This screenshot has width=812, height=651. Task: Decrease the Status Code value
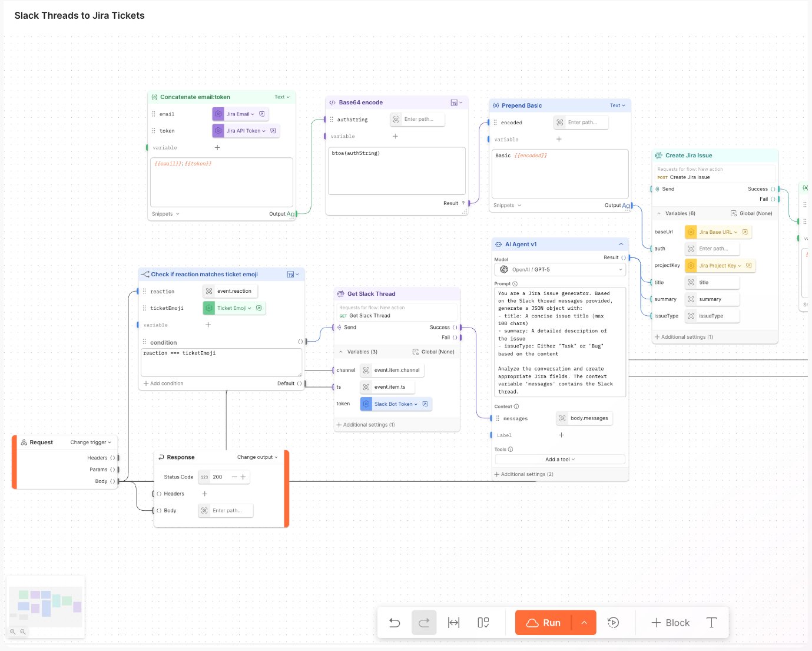pos(234,477)
